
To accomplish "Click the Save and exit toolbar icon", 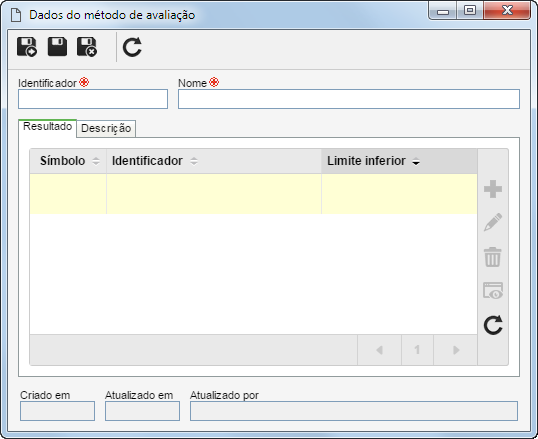I will tap(87, 47).
